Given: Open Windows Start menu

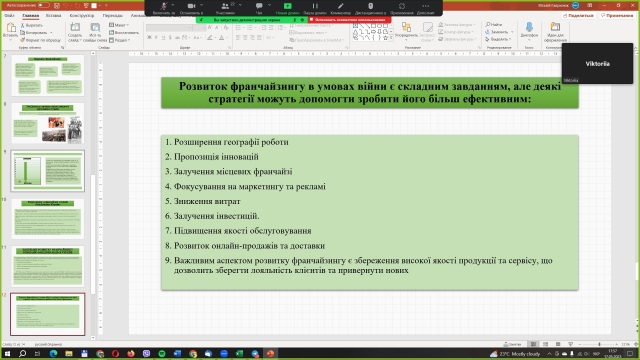Looking at the screenshot, I should [x=7, y=353].
